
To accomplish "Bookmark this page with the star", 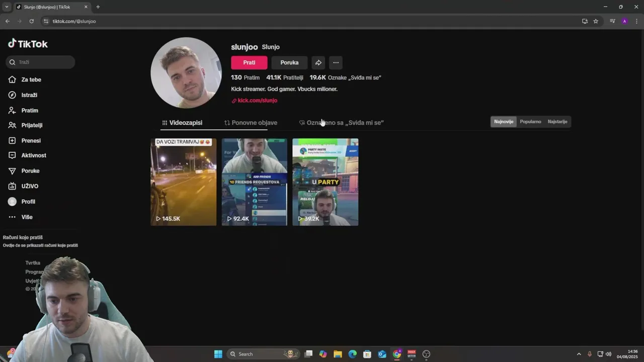I will point(596,21).
